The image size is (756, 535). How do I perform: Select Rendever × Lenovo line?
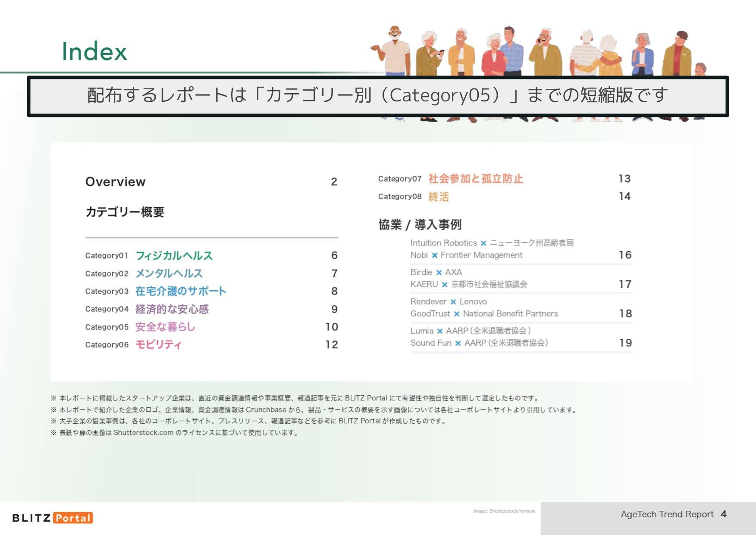click(449, 302)
